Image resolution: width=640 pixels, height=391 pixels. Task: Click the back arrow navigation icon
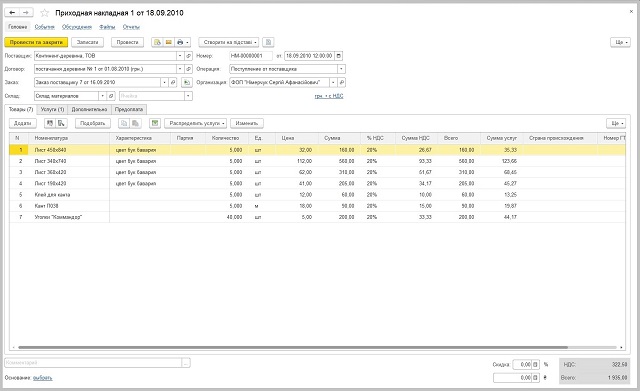click(x=12, y=13)
